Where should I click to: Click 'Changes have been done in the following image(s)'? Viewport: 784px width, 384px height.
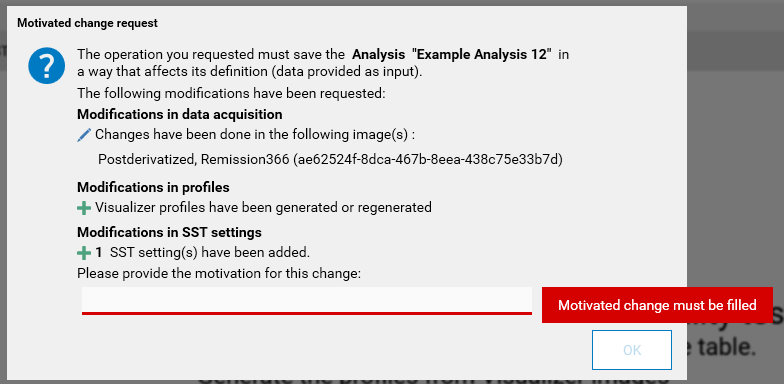click(256, 134)
